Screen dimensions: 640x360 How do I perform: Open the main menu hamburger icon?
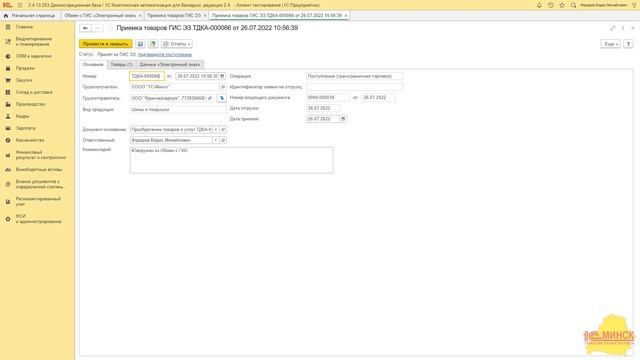[x=20, y=5]
